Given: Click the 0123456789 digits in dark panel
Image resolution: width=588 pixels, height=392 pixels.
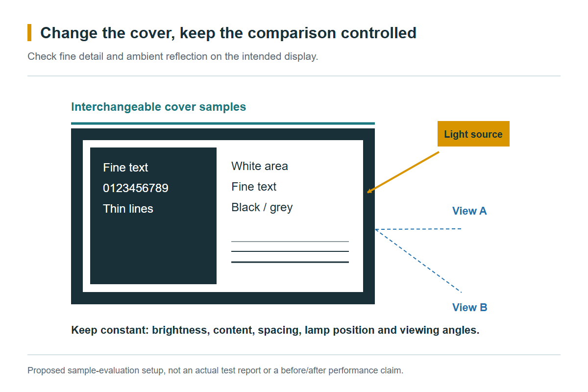Looking at the screenshot, I should (136, 188).
